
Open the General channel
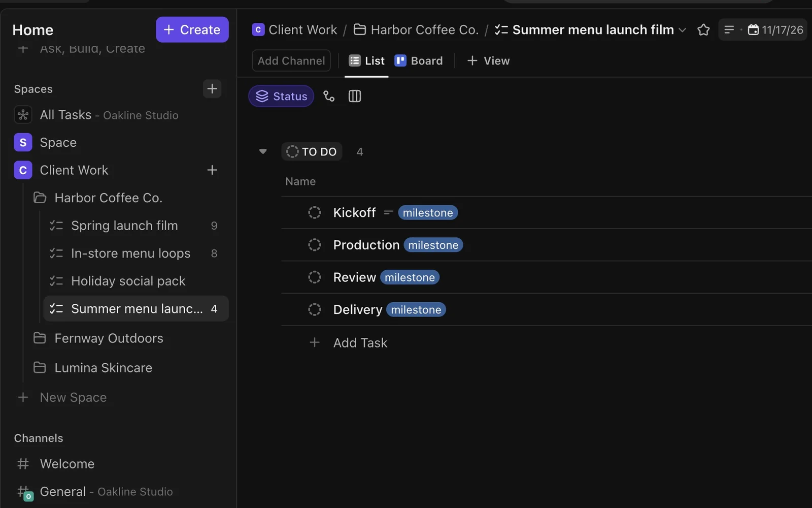click(x=62, y=492)
